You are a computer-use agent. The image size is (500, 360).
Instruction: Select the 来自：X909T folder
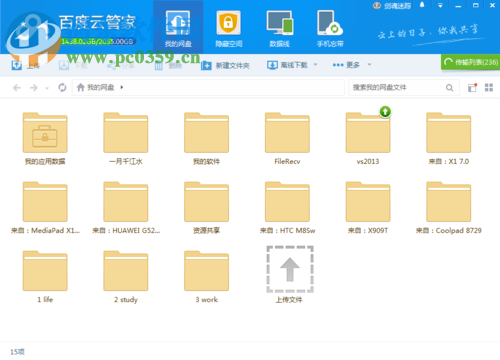pos(368,208)
